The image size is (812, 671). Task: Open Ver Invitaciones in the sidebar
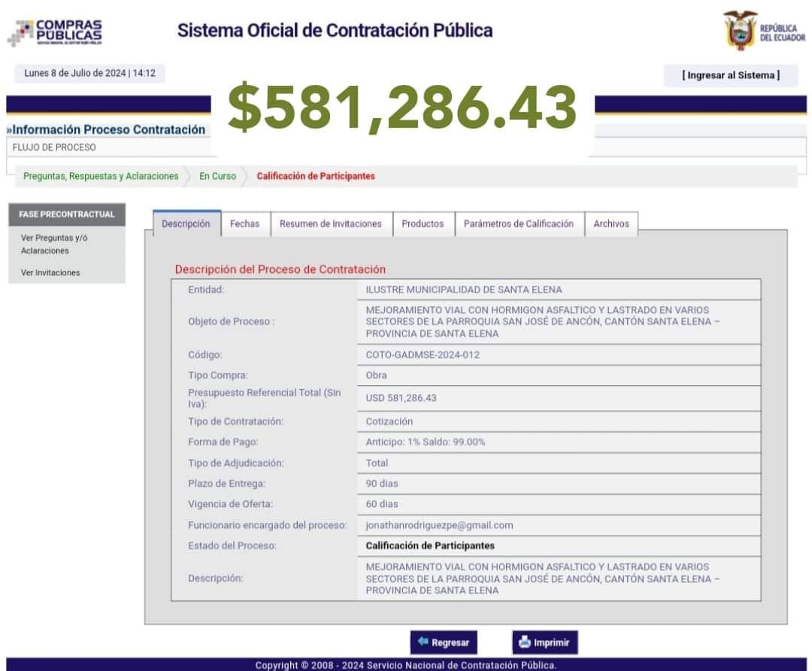coord(50,272)
